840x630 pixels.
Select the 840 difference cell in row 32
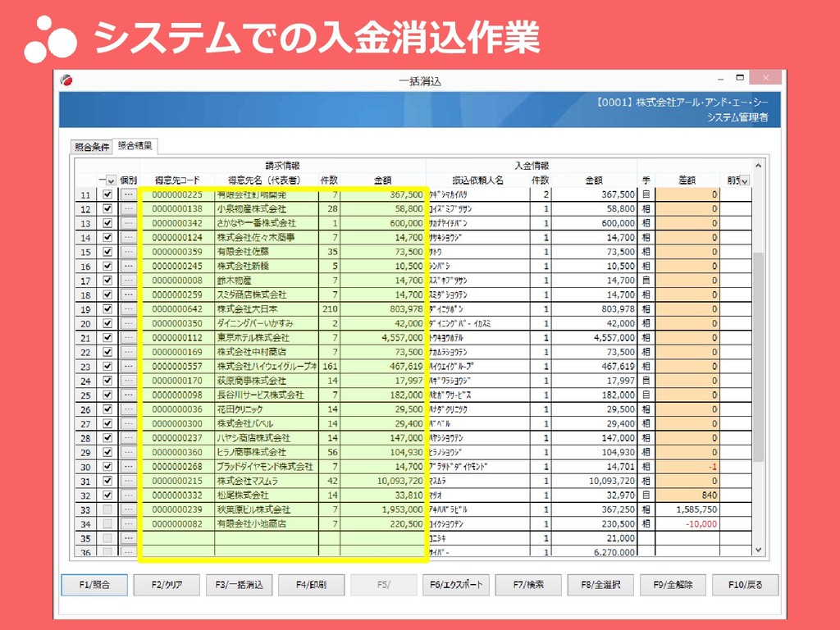click(687, 495)
